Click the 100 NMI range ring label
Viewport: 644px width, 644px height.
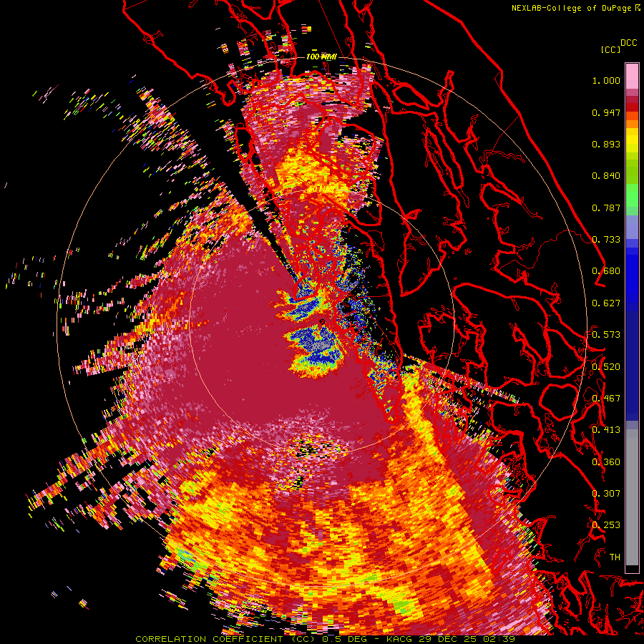pos(321,57)
